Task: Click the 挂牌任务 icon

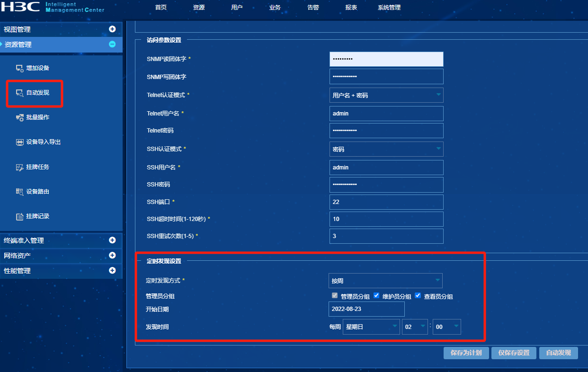Action: click(20, 167)
